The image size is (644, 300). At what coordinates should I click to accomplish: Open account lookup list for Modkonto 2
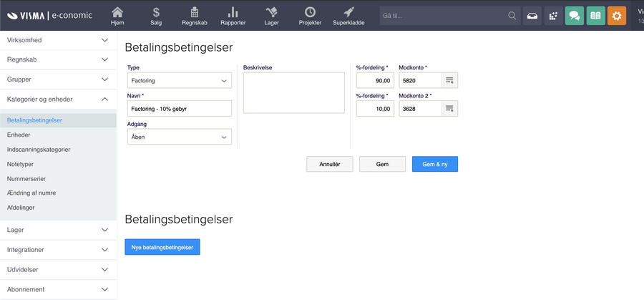tap(449, 109)
